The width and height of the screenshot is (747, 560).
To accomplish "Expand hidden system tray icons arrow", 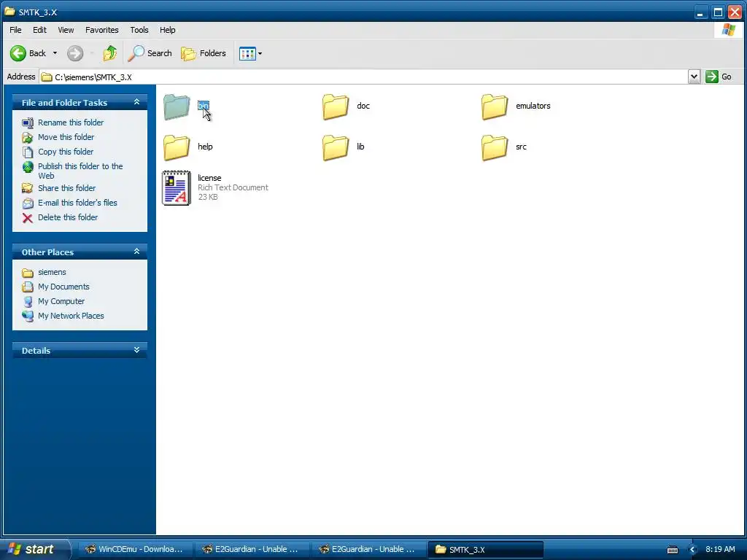I will 692,550.
